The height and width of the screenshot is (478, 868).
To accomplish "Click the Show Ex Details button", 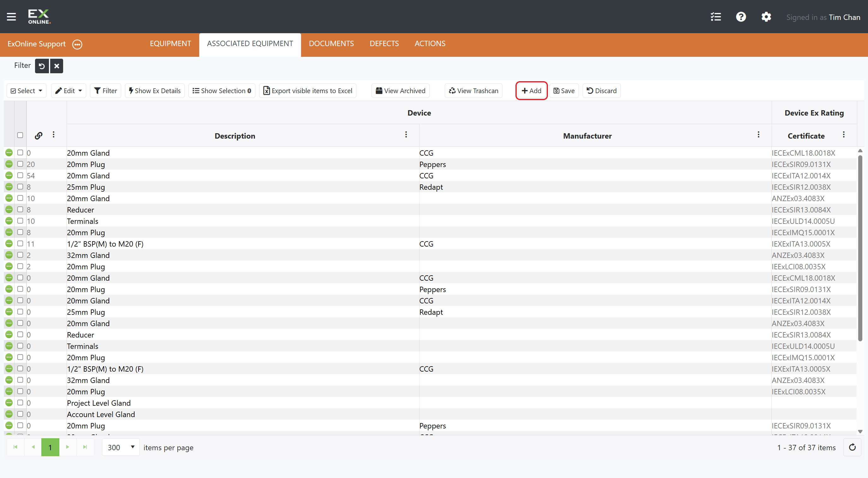I will click(x=155, y=91).
